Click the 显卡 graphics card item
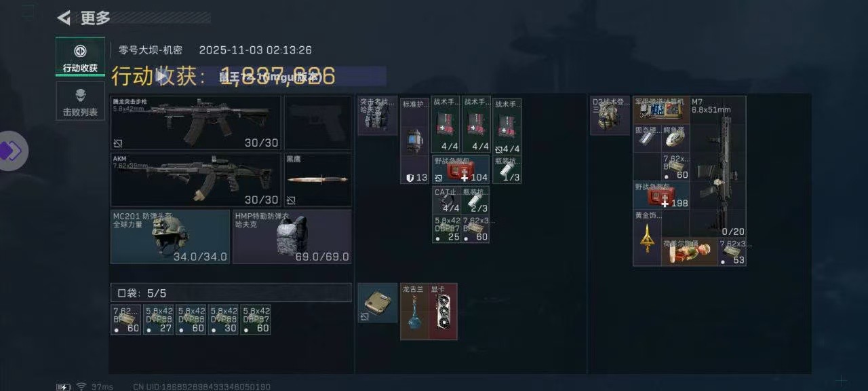 coord(443,311)
